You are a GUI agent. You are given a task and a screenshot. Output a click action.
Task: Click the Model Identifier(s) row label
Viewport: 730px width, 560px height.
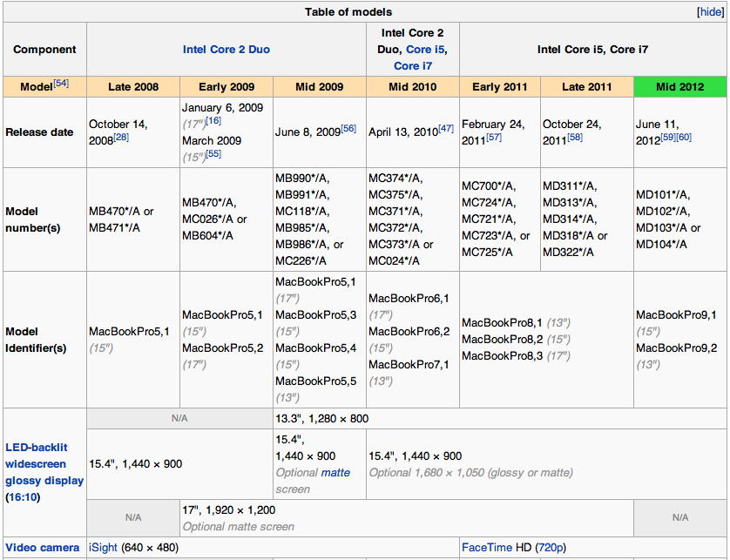(36, 340)
